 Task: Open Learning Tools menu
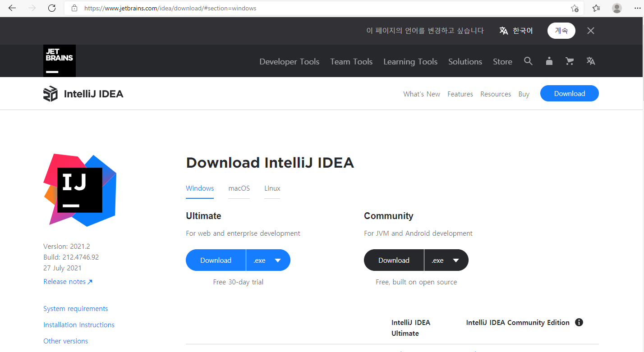point(410,62)
